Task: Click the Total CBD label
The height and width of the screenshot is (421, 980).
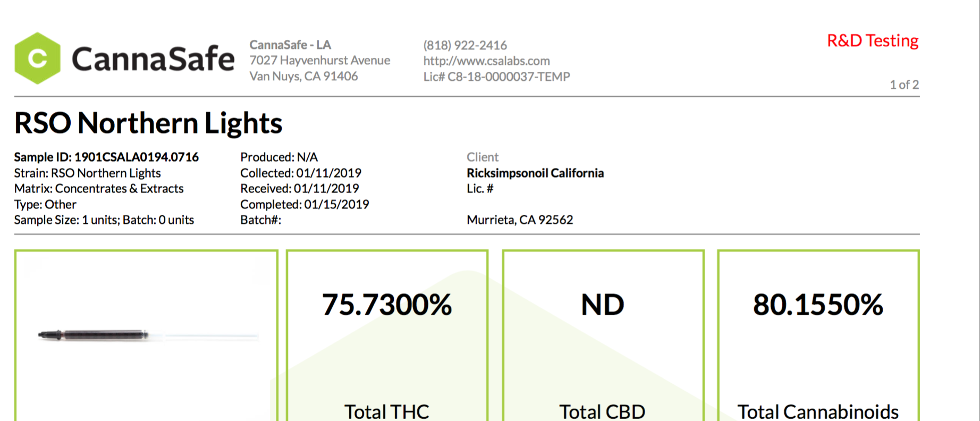Action: (x=602, y=411)
